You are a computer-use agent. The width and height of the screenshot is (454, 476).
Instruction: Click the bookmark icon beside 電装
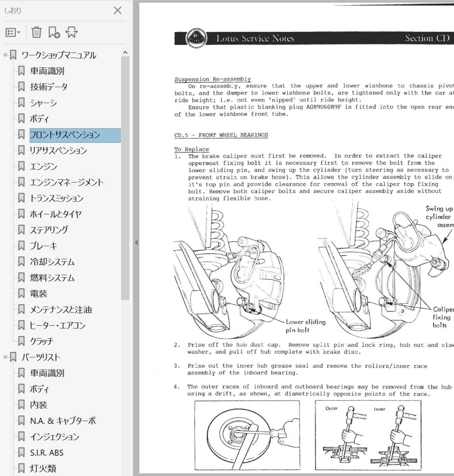pyautogui.click(x=21, y=294)
